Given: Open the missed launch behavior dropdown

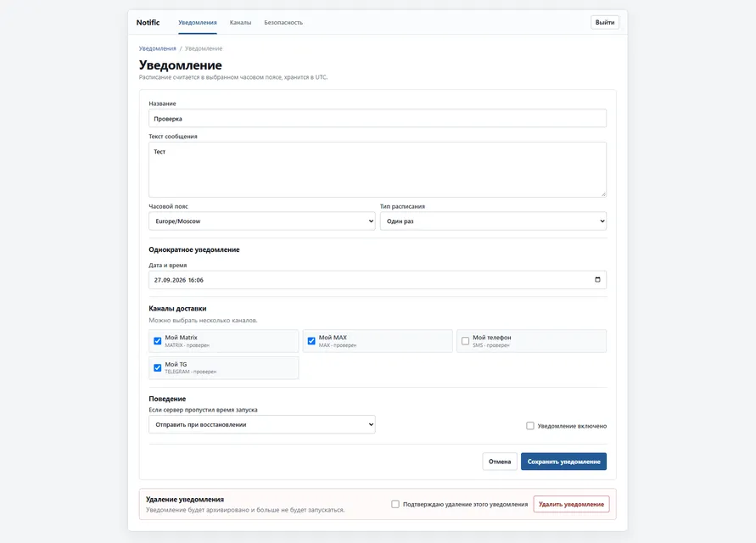Looking at the screenshot, I should [262, 424].
